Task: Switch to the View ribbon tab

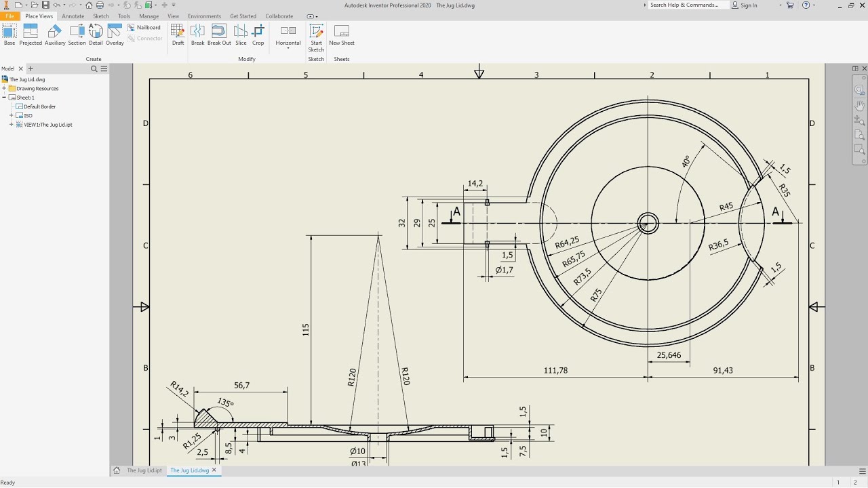Action: [174, 16]
